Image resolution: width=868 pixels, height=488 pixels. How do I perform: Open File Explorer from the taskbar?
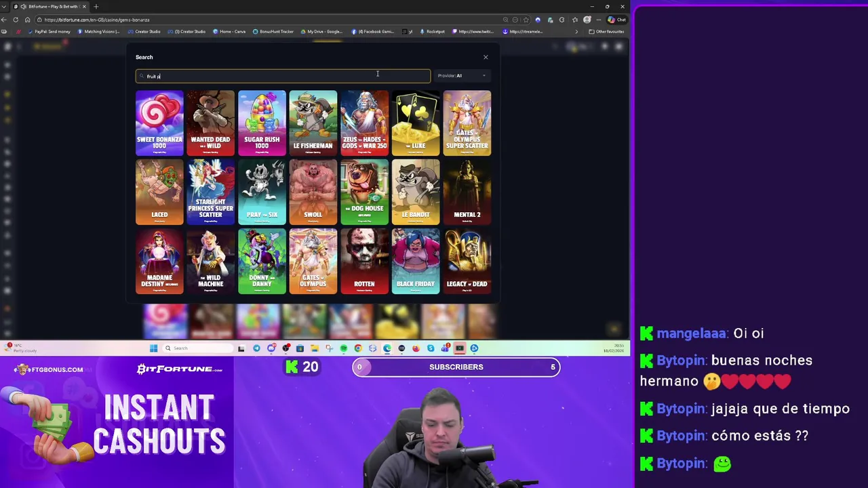pos(315,348)
